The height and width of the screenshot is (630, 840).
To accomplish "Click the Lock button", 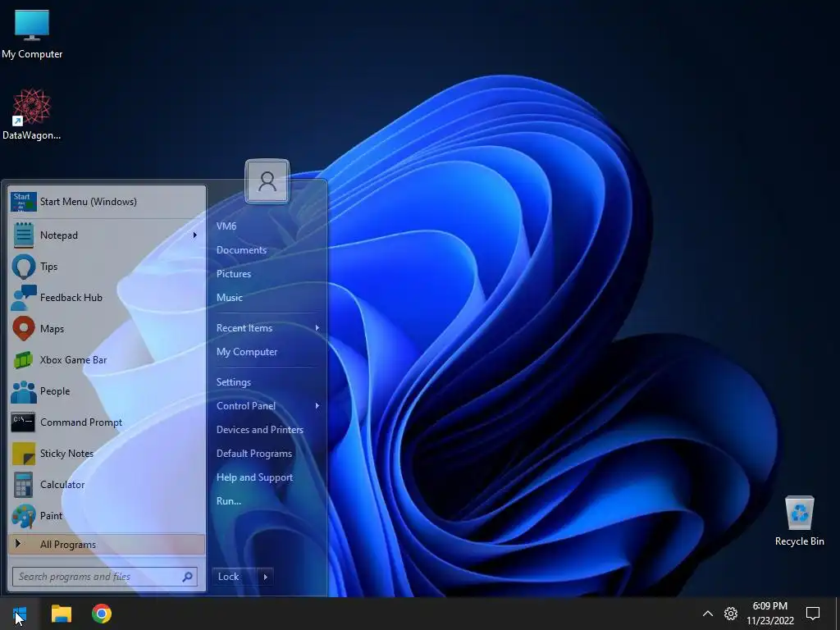I will click(x=235, y=577).
